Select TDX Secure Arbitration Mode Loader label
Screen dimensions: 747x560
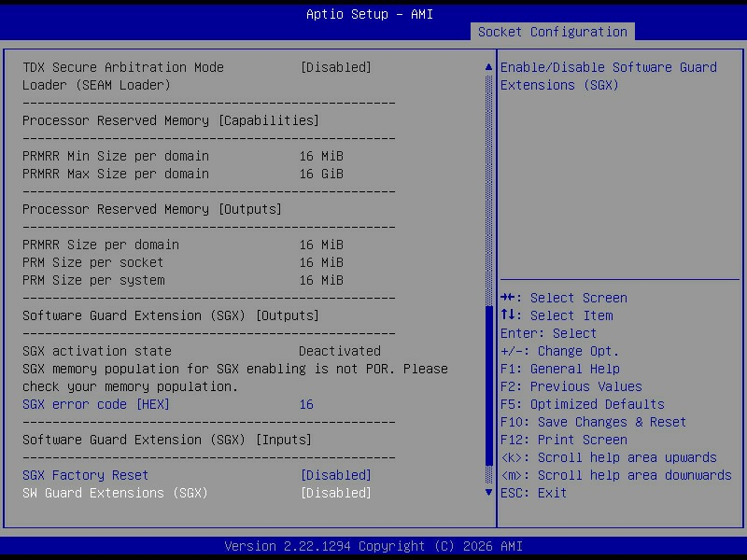click(123, 77)
